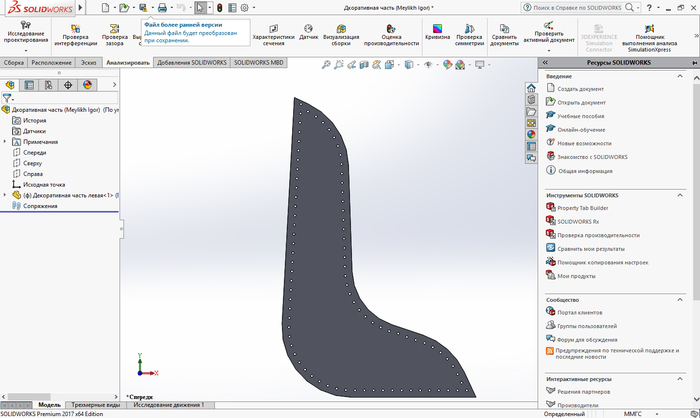Open the Sensor (Датчик) tool
The height and width of the screenshot is (418, 700).
[309, 34]
